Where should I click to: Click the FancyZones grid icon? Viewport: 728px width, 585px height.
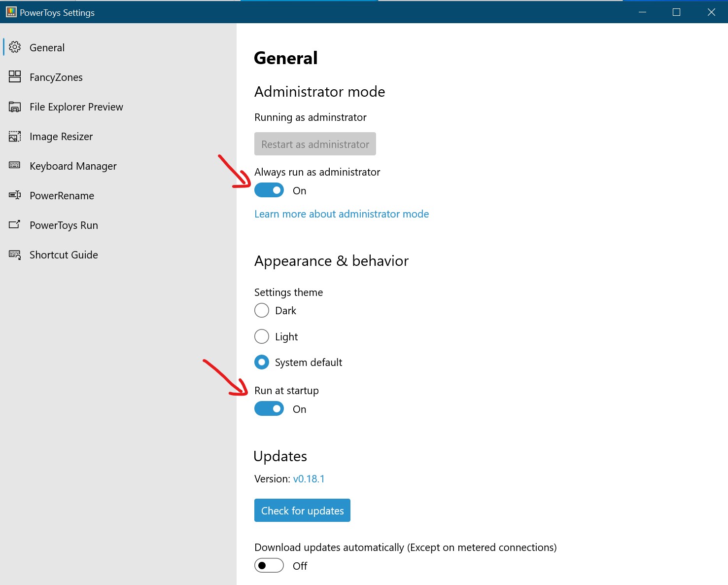pos(15,77)
